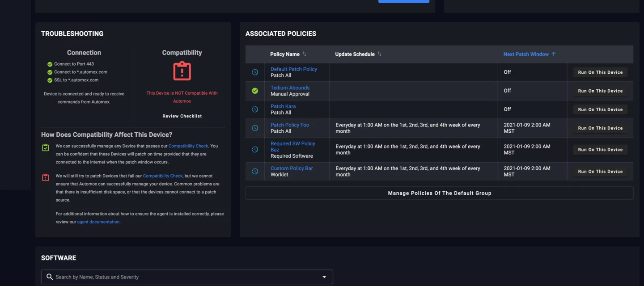The width and height of the screenshot is (644, 286).
Task: Click green check icon beside Connect to Port 443
Action: coord(50,64)
